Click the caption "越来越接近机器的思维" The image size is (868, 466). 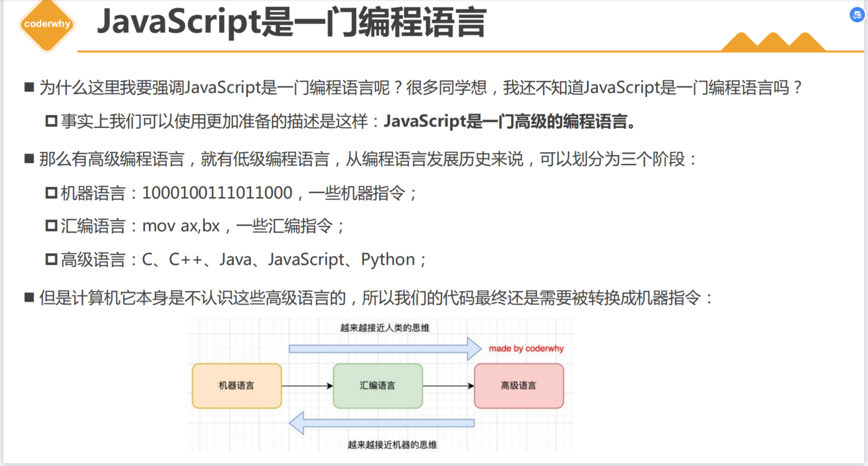(392, 445)
